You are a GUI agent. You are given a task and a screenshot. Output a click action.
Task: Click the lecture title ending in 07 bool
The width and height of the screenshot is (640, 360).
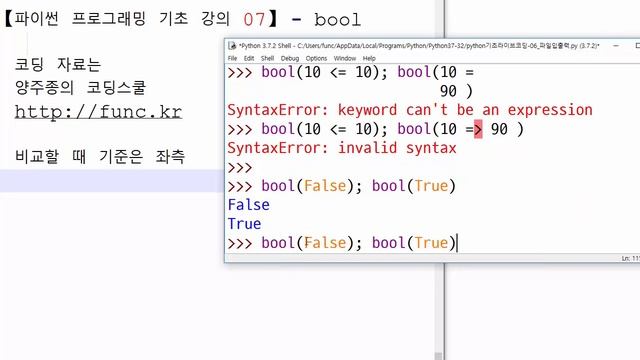(x=183, y=19)
